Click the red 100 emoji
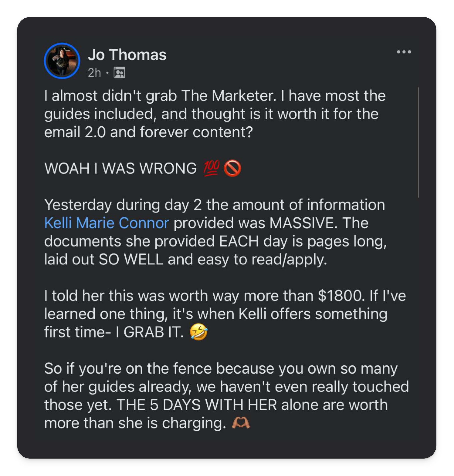The height and width of the screenshot is (476, 454). pyautogui.click(x=212, y=168)
